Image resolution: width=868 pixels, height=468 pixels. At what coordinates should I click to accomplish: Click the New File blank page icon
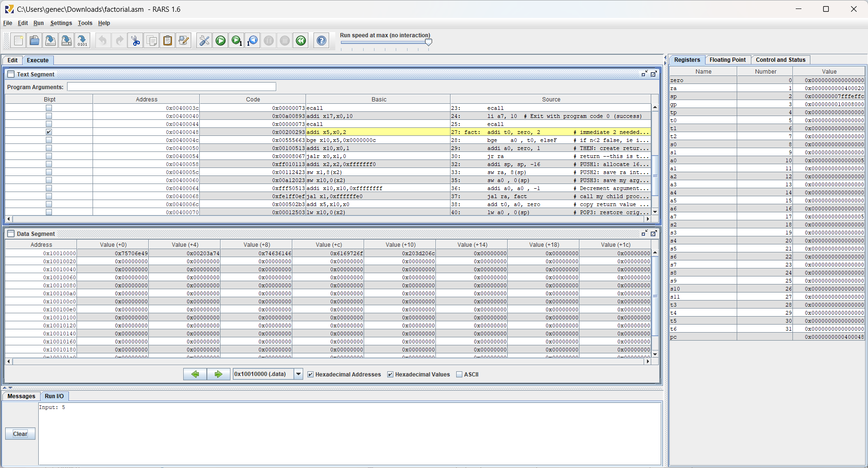pyautogui.click(x=18, y=41)
